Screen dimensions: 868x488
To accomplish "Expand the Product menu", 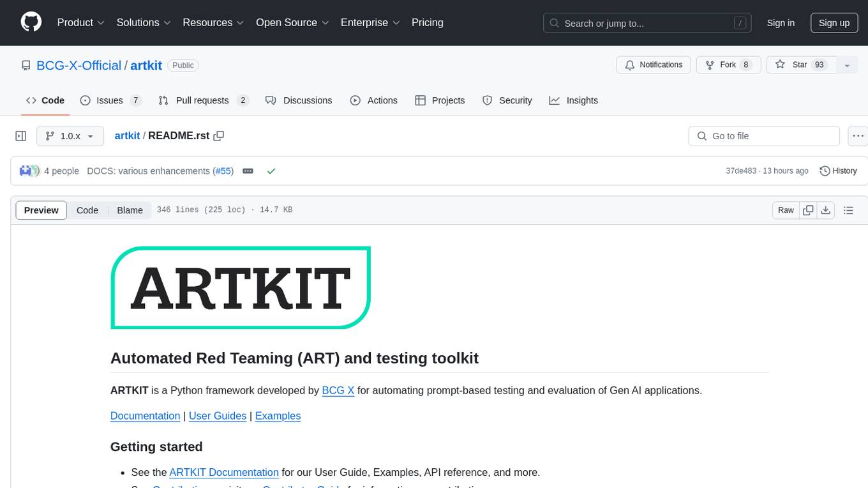I will pos(81,22).
